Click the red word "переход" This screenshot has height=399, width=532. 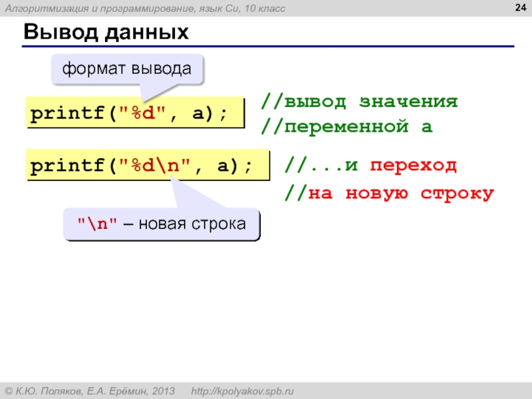click(x=414, y=166)
